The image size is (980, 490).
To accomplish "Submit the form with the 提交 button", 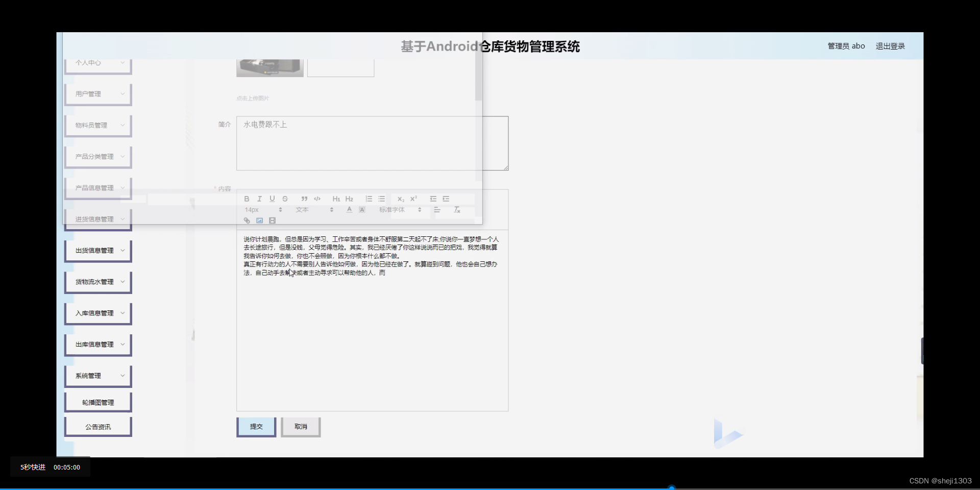I will point(256,427).
